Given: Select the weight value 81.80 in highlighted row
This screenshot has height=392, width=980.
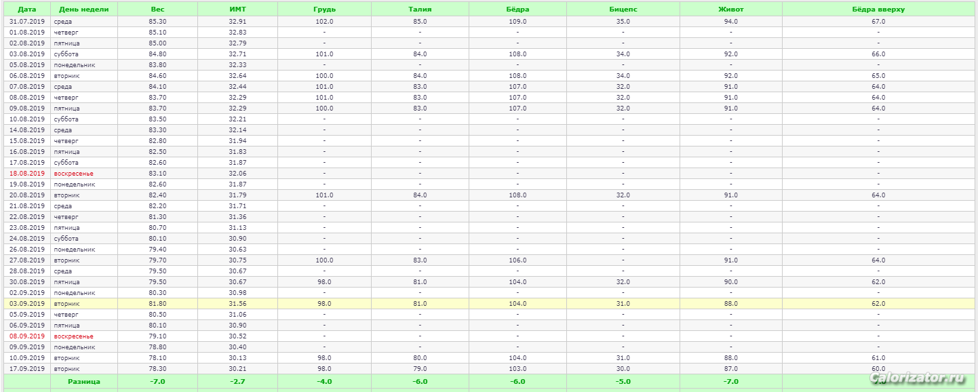Looking at the screenshot, I should coord(157,304).
